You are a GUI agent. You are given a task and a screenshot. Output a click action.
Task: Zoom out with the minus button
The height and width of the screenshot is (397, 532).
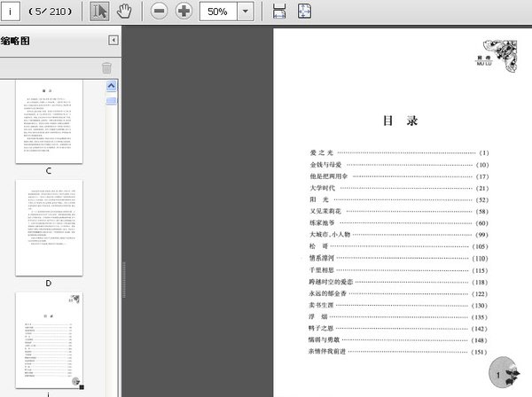pos(159,12)
